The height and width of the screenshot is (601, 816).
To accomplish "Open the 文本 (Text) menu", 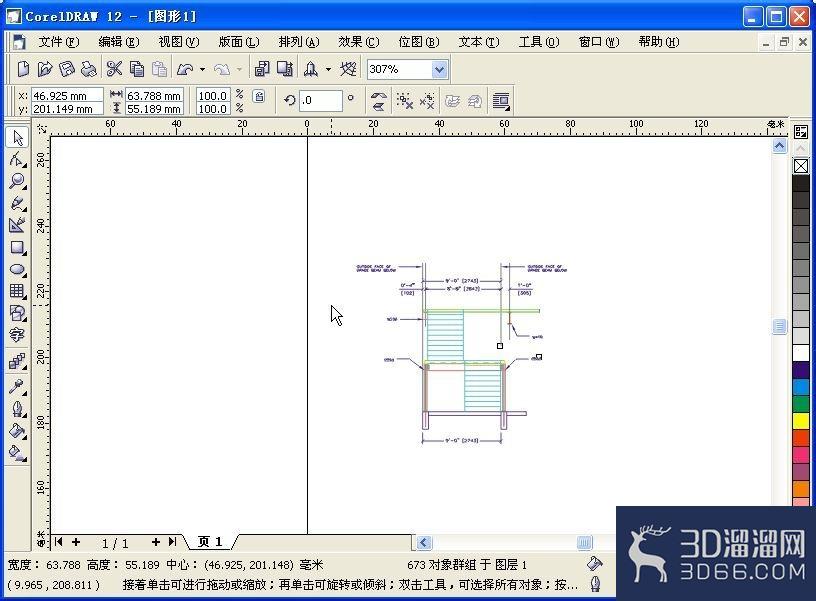I will point(479,42).
